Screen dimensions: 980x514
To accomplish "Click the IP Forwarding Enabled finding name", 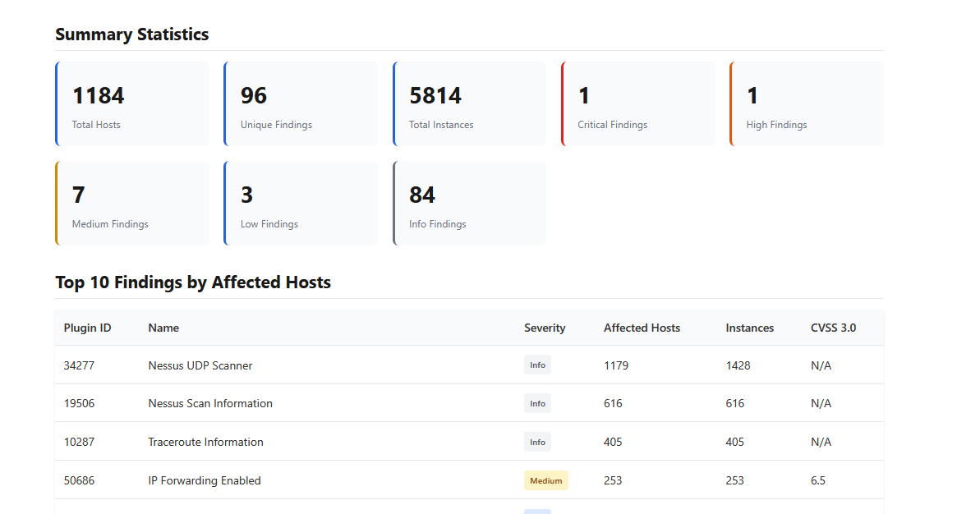I will 205,480.
